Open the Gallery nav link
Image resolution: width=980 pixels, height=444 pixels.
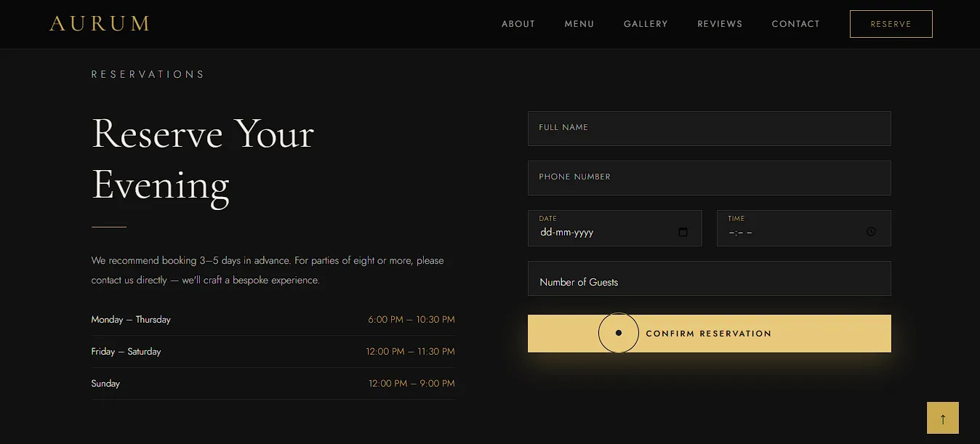pos(646,24)
